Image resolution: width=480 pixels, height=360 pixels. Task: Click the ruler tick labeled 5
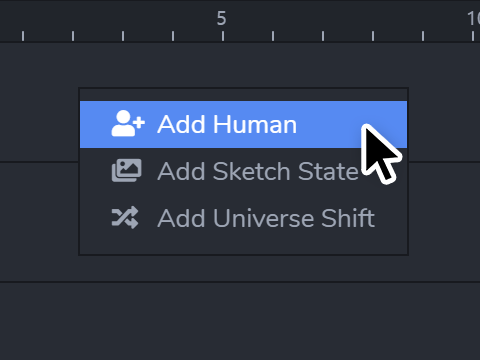(x=223, y=36)
